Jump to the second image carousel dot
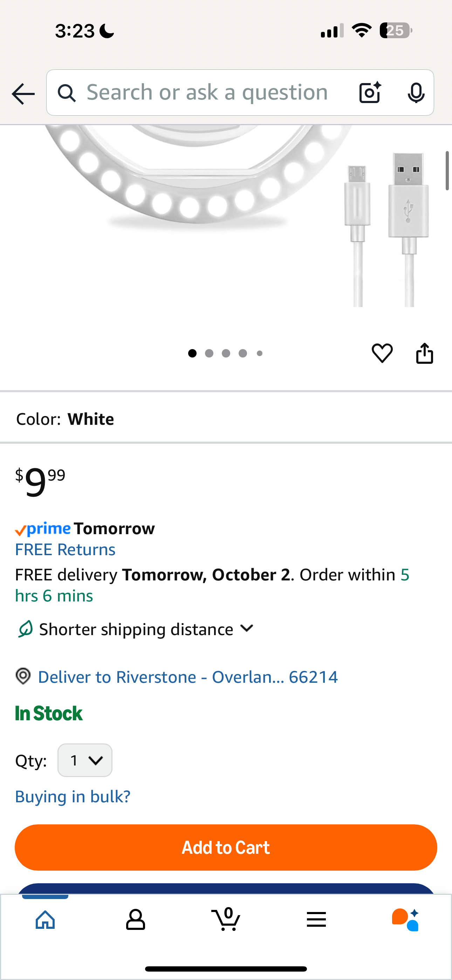This screenshot has height=980, width=452. point(209,353)
